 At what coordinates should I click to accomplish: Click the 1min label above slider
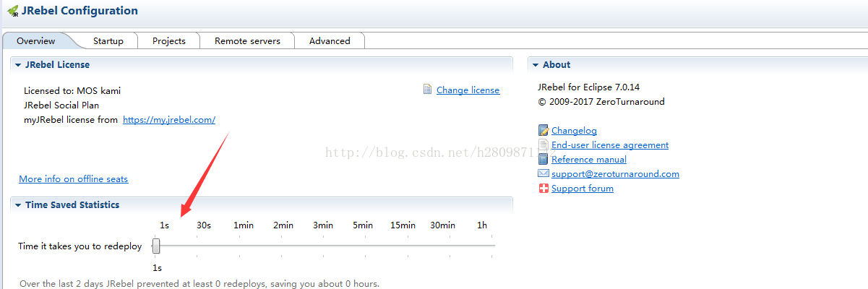coord(244,225)
